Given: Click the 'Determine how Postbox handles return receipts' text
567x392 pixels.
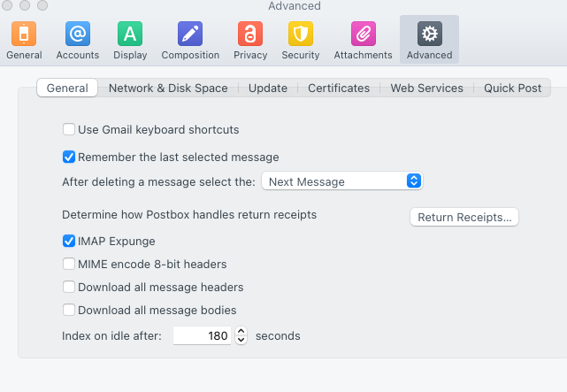Looking at the screenshot, I should click(x=189, y=215).
